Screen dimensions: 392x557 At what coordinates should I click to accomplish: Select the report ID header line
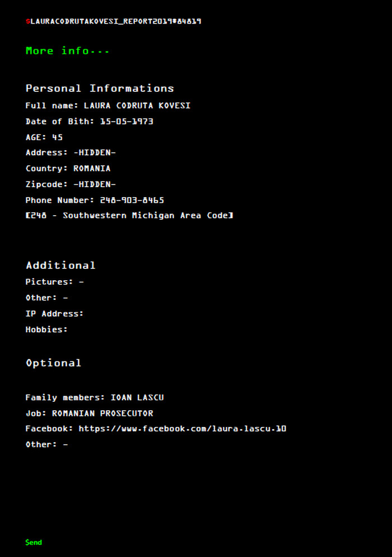coord(113,21)
